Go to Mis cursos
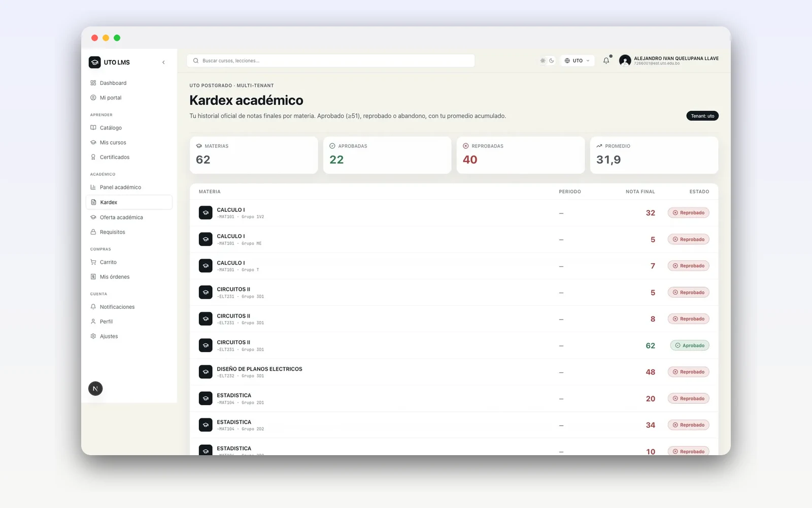Screen dimensions: 812x508 129,142
